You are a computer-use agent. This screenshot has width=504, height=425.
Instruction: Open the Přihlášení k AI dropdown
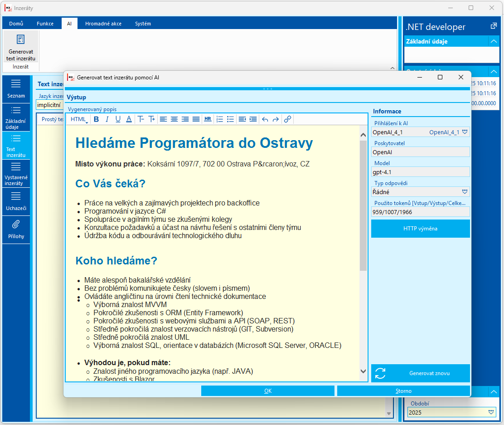tap(465, 132)
